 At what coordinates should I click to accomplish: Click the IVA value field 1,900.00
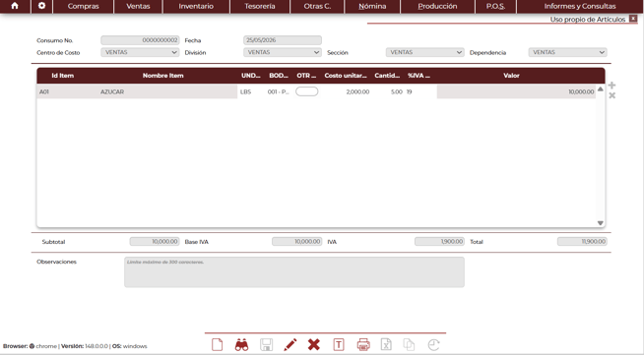tap(439, 242)
